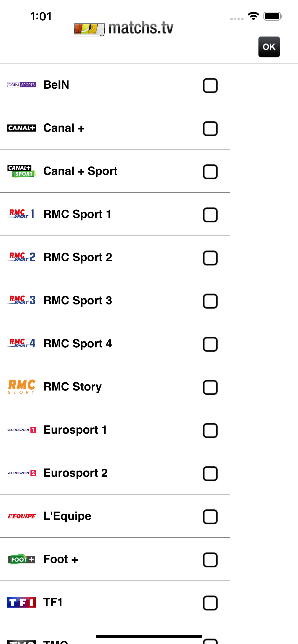Tap the TF1 logo icon
The image size is (298, 644).
click(22, 603)
